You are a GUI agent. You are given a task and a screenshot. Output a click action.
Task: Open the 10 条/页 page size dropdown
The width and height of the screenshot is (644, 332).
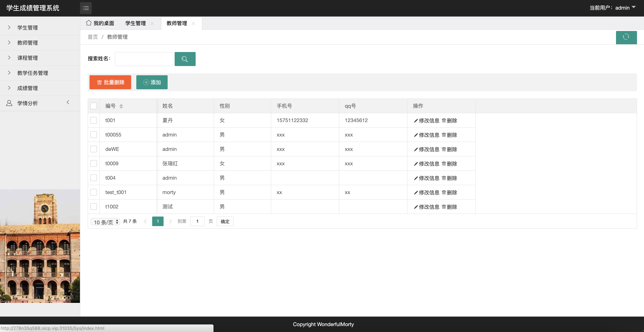click(x=106, y=222)
